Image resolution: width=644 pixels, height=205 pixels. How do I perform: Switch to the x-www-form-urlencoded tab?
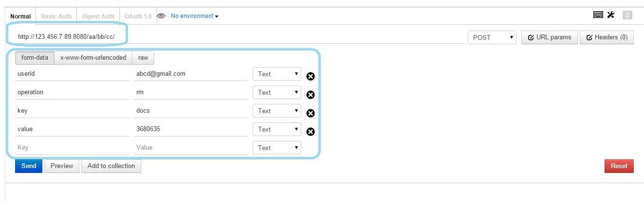click(x=93, y=58)
